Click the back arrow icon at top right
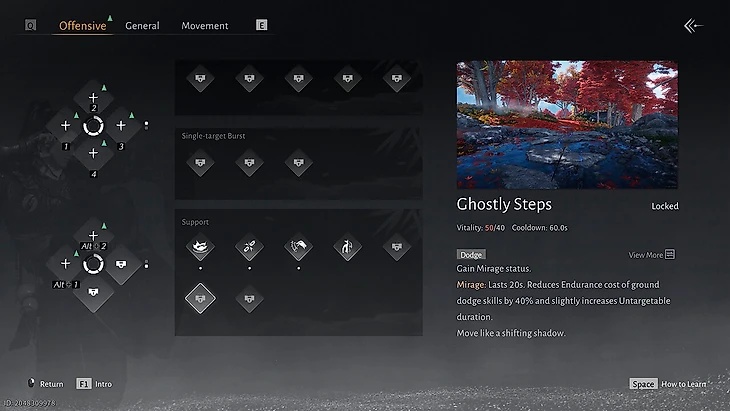This screenshot has height=411, width=730. coord(693,26)
